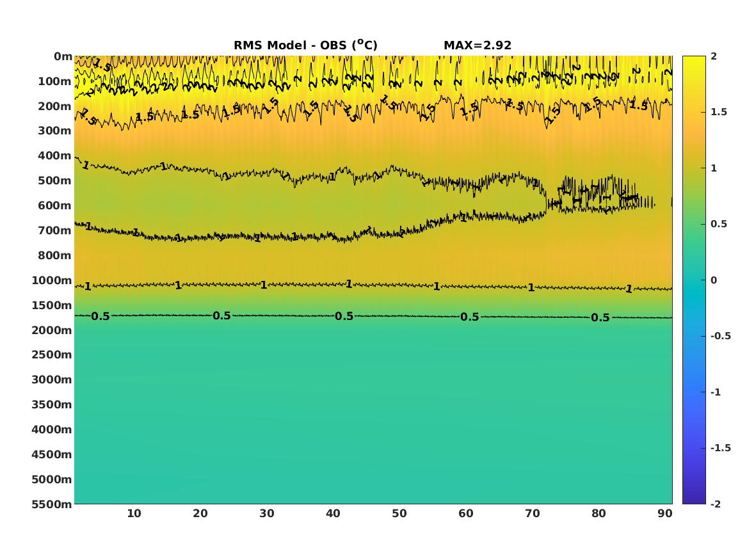This screenshot has width=747, height=560.
Task: Click the colorbar tick label '2' at top
Action: point(714,56)
